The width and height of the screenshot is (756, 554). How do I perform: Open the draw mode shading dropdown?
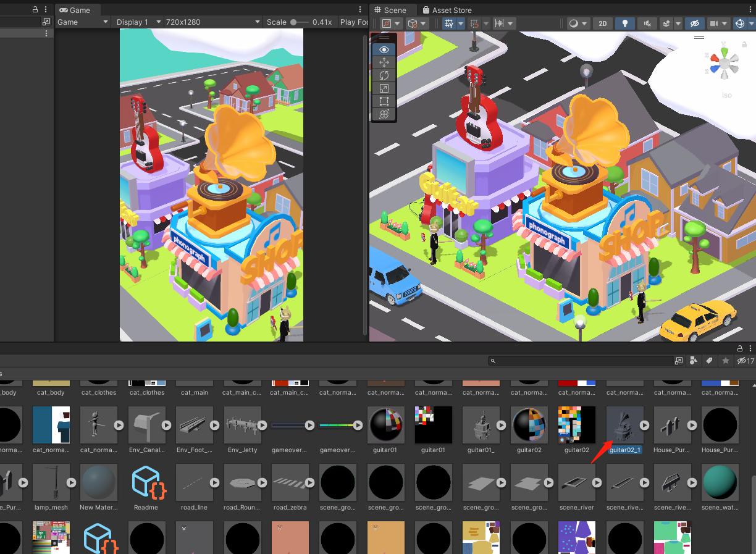578,23
